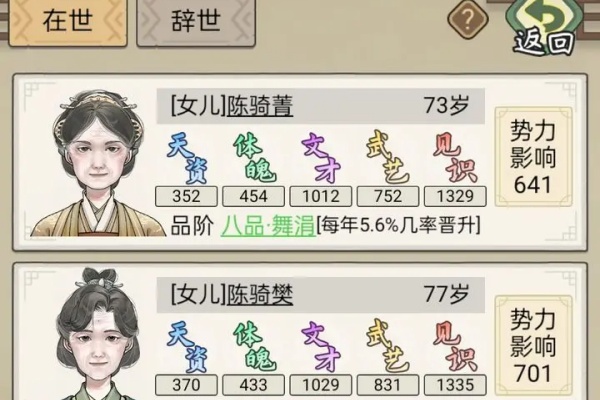The width and height of the screenshot is (600, 400).
Task: Tap 陈骑菁's 见识 value 1329 box
Action: click(x=455, y=196)
